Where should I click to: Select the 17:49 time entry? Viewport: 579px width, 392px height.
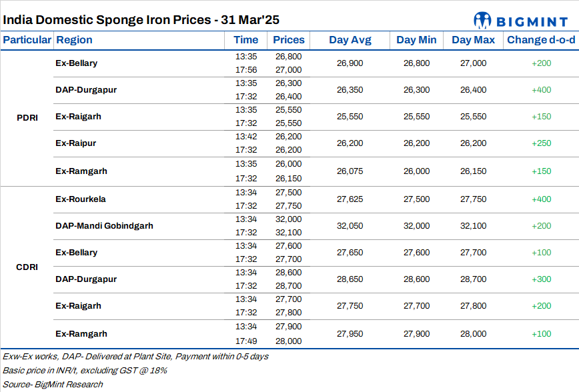point(246,341)
